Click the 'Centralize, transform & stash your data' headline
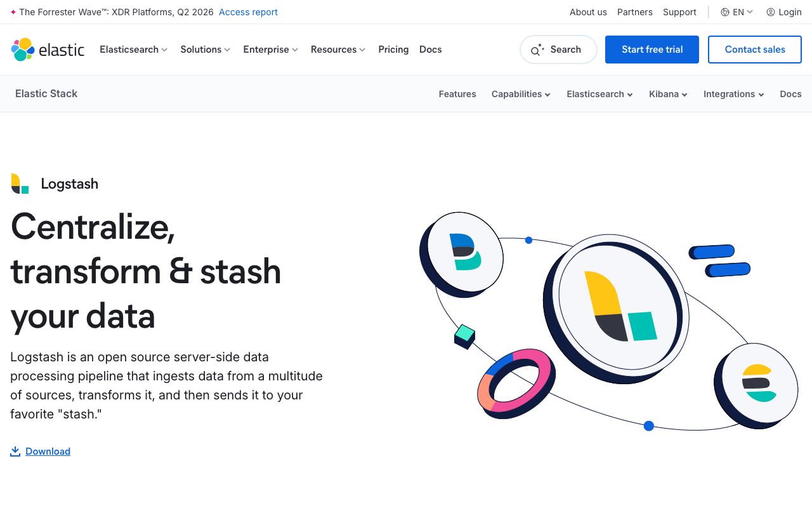812x508 pixels. click(146, 271)
